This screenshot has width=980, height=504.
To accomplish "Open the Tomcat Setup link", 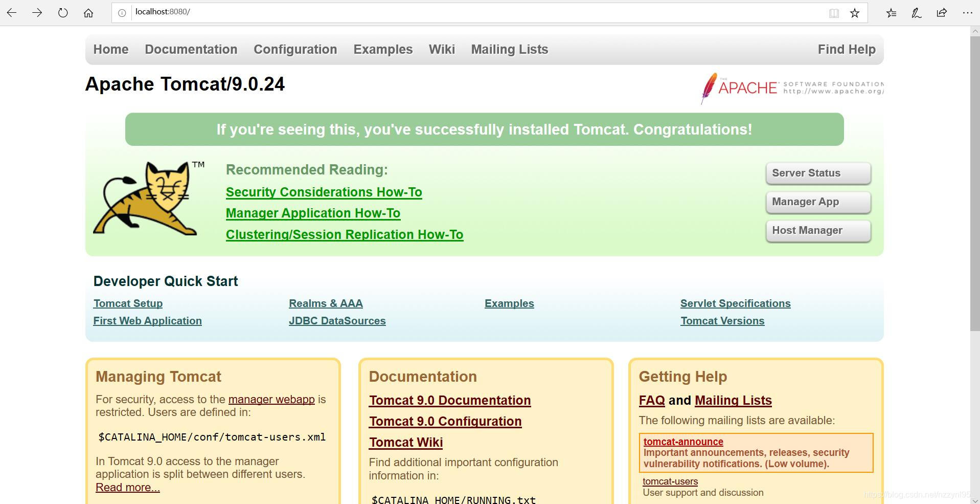I will point(128,303).
